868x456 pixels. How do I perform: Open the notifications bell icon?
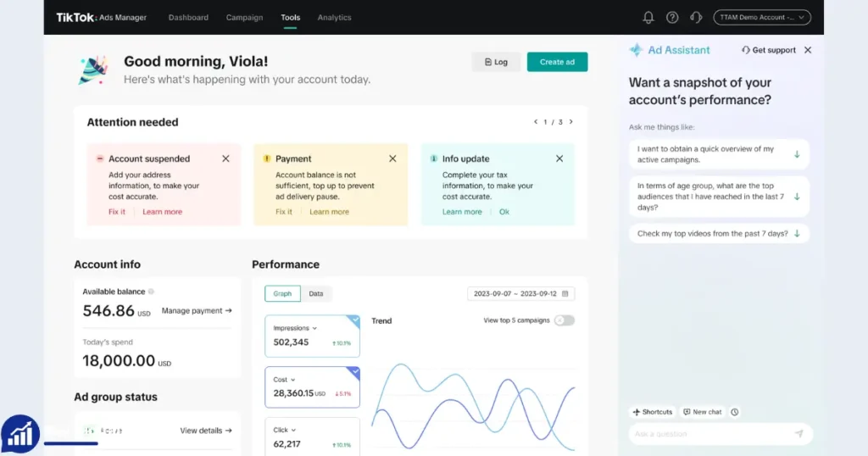(x=648, y=18)
